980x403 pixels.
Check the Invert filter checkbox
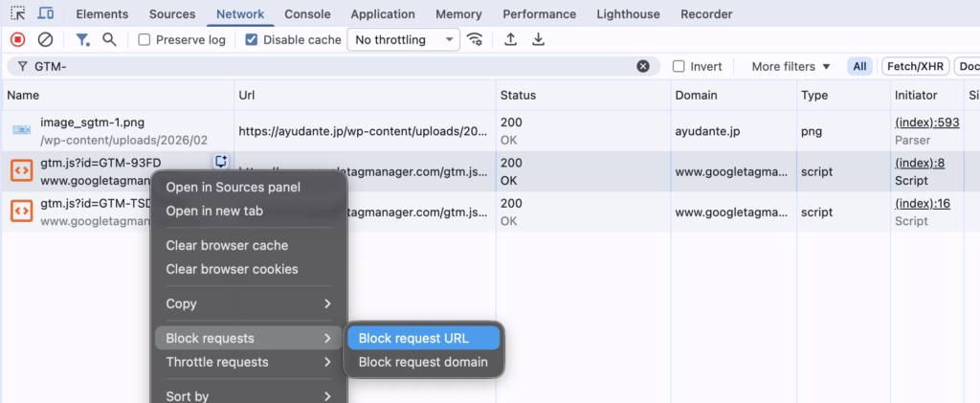pos(679,66)
